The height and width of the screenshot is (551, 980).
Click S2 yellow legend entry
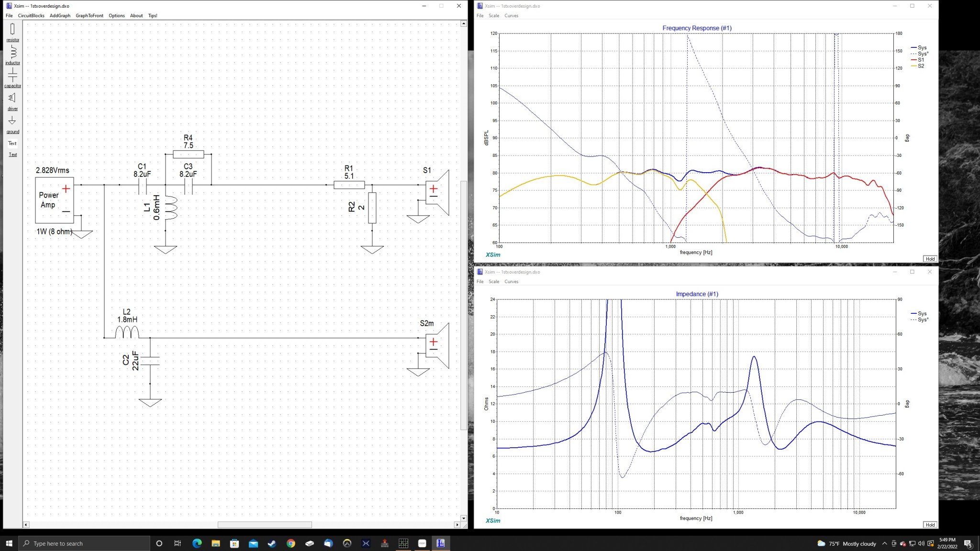coord(918,66)
